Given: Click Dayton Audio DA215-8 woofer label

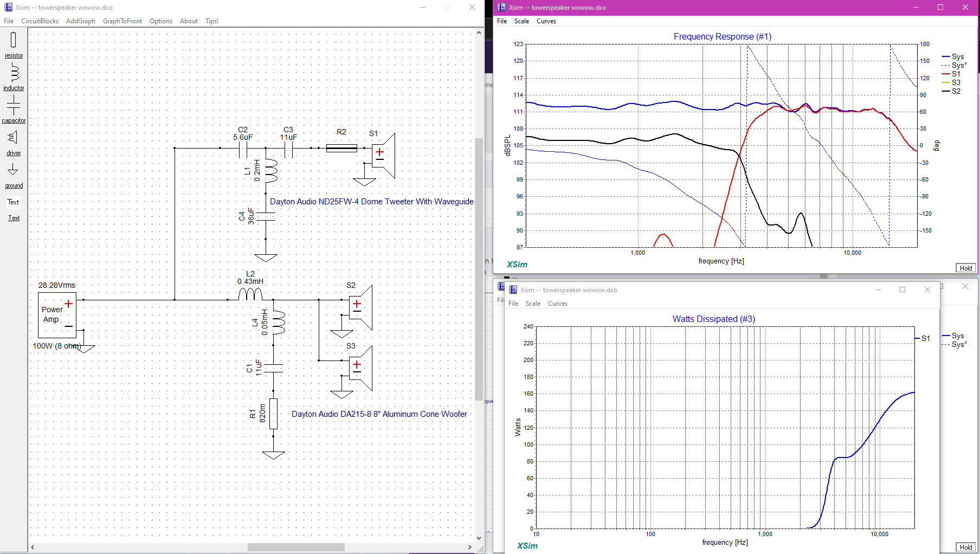Looking at the screenshot, I should tap(379, 414).
